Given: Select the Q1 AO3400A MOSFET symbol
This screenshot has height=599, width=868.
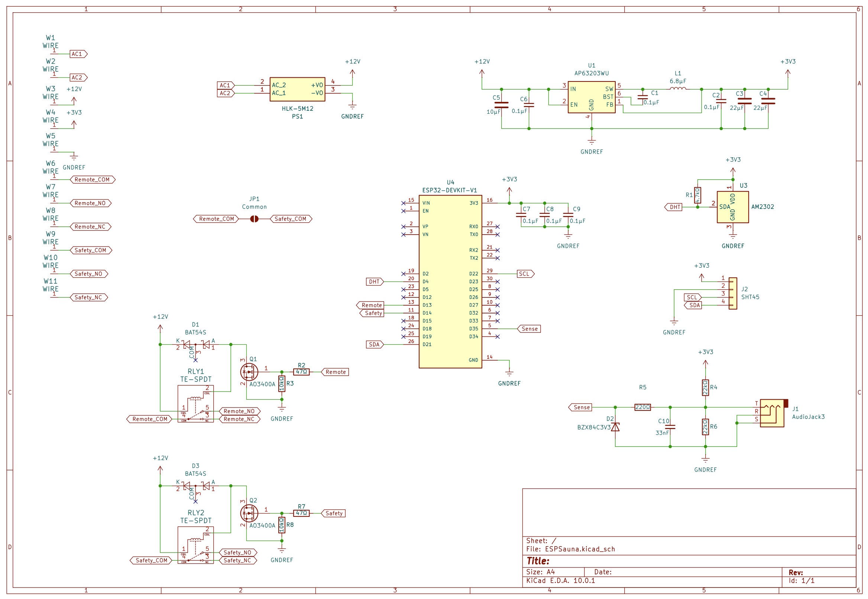Looking at the screenshot, I should click(249, 372).
